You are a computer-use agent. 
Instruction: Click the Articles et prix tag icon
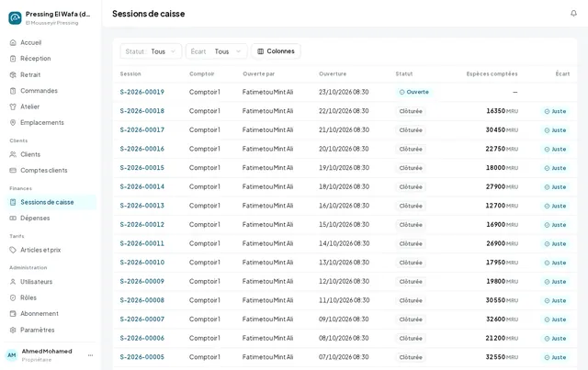(x=13, y=250)
